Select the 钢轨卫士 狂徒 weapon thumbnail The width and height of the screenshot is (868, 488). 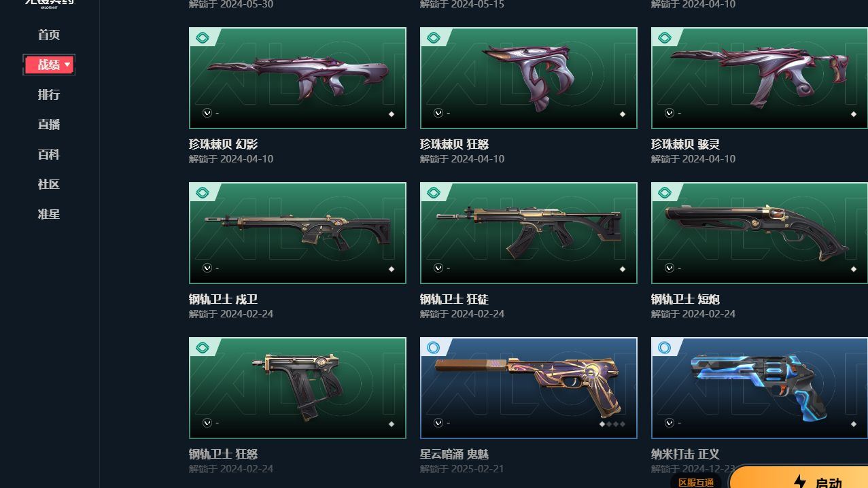[x=529, y=233]
